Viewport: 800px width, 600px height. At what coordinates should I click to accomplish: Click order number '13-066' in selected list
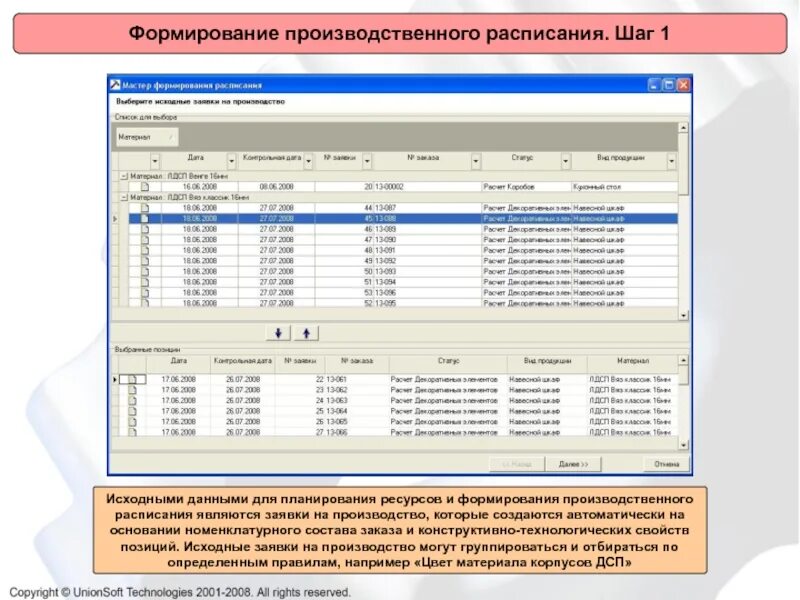[x=336, y=432]
